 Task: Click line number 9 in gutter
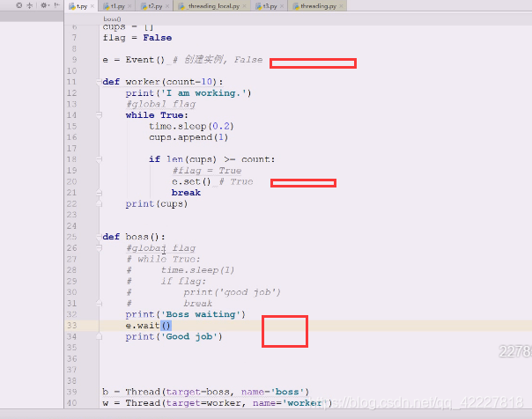point(74,60)
